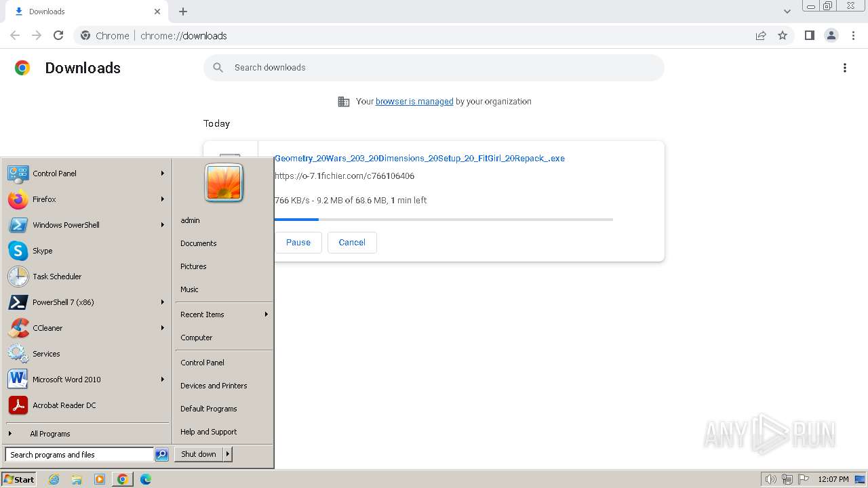Focus the Search programs and files box
The image size is (868, 488).
pos(79,455)
